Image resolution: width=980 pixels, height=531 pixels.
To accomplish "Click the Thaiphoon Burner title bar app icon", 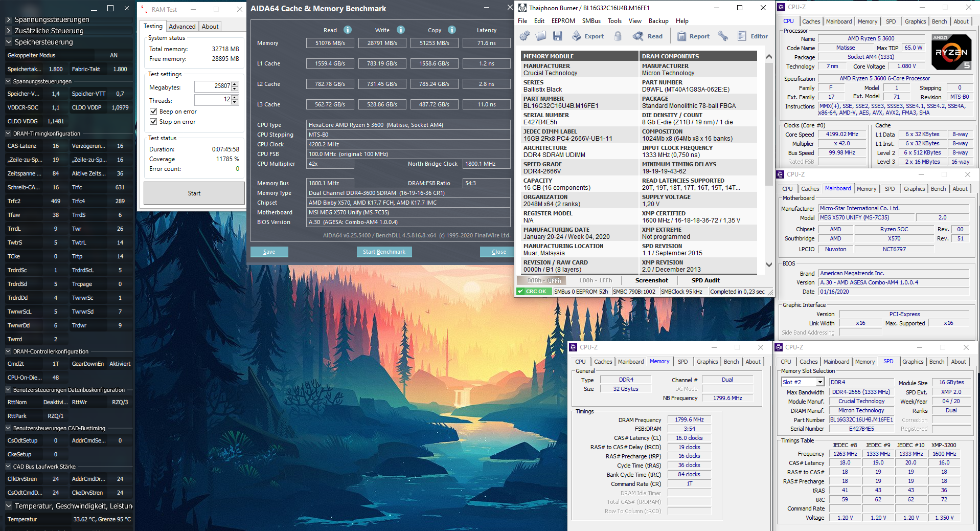I will click(522, 8).
